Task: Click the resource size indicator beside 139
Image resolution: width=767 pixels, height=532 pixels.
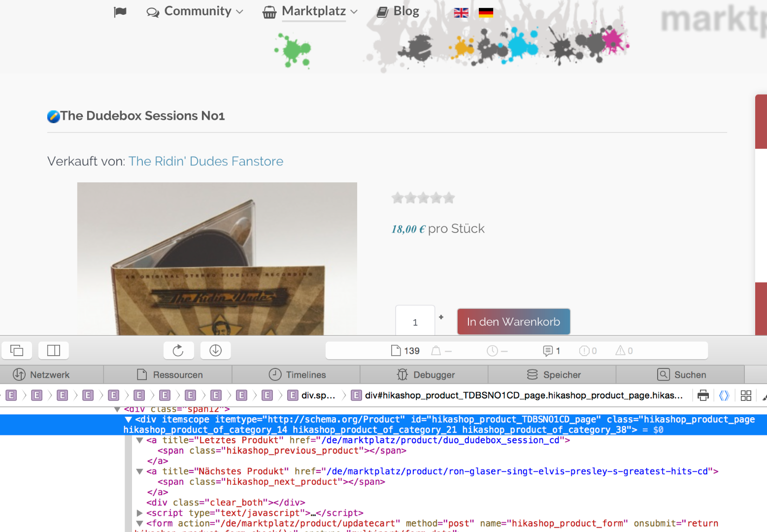Action: coord(441,351)
